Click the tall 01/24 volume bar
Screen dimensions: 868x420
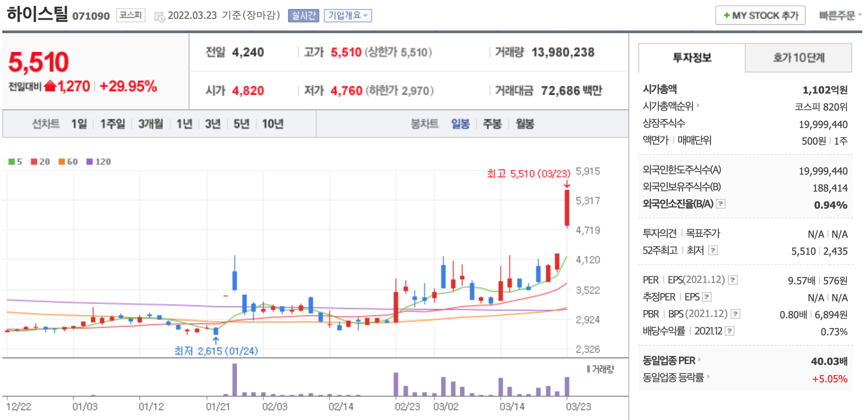tap(235, 380)
